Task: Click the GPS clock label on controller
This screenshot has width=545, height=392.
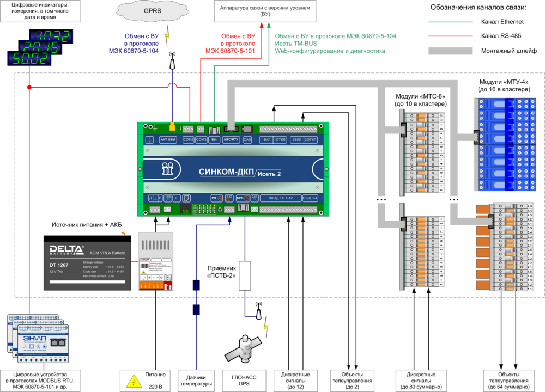Action: coord(243,198)
